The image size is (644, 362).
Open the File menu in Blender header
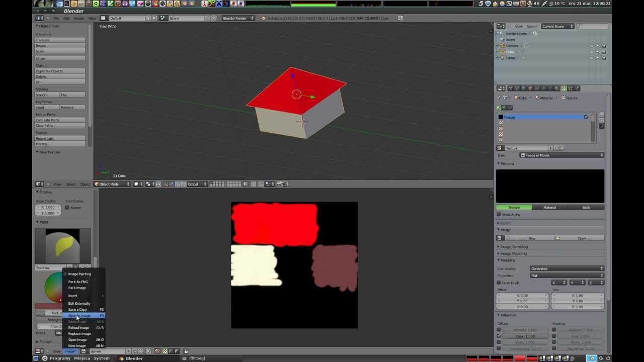(56, 18)
